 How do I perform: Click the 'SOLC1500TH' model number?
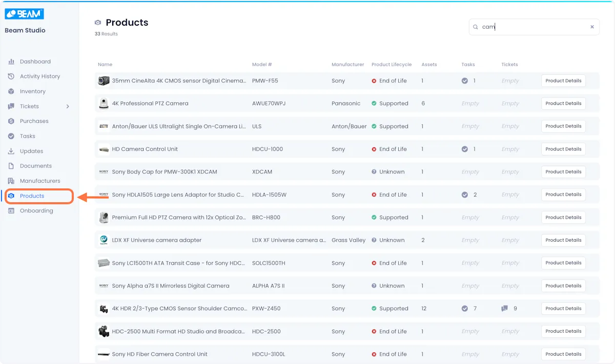[269, 263]
